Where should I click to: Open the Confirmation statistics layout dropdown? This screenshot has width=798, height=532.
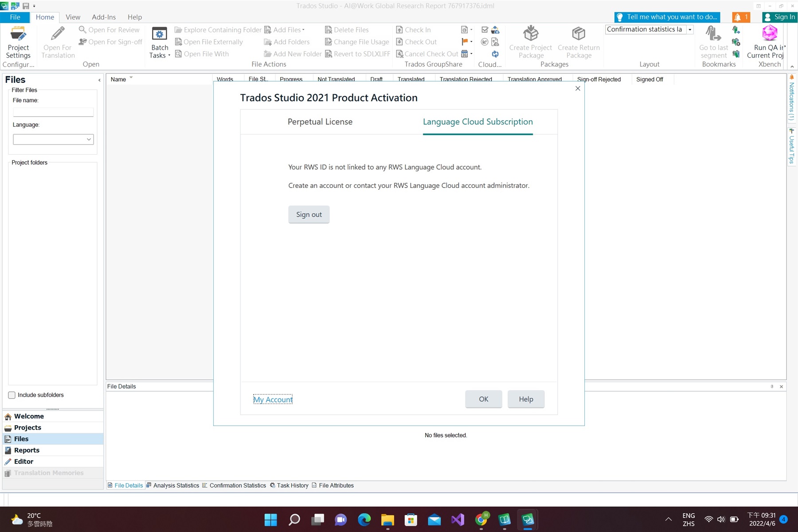tap(690, 30)
